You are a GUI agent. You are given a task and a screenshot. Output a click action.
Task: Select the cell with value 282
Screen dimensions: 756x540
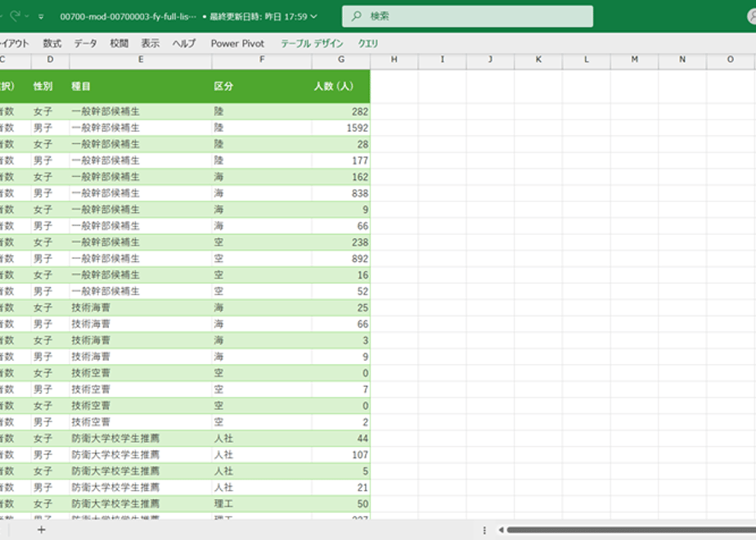tap(341, 111)
